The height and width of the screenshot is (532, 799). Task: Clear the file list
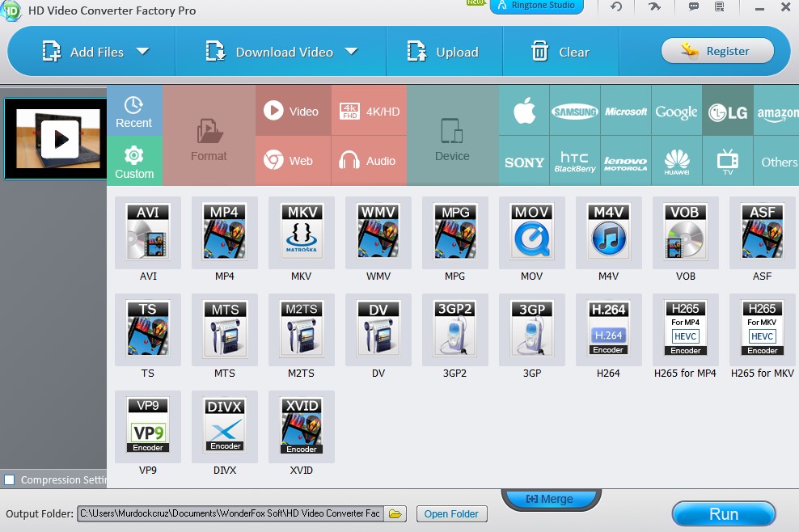pyautogui.click(x=560, y=52)
